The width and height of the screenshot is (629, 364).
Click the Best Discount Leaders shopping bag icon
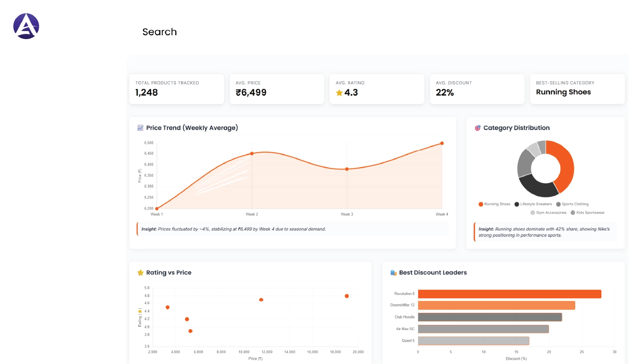tap(393, 272)
